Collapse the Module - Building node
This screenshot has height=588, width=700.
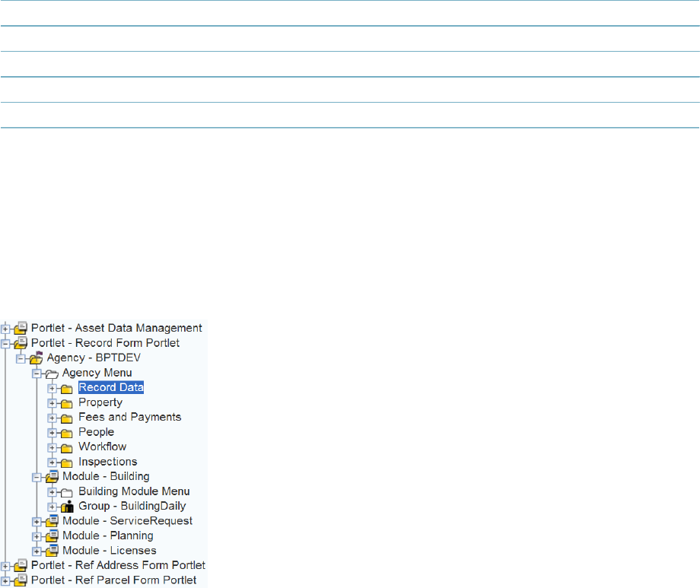click(x=37, y=477)
